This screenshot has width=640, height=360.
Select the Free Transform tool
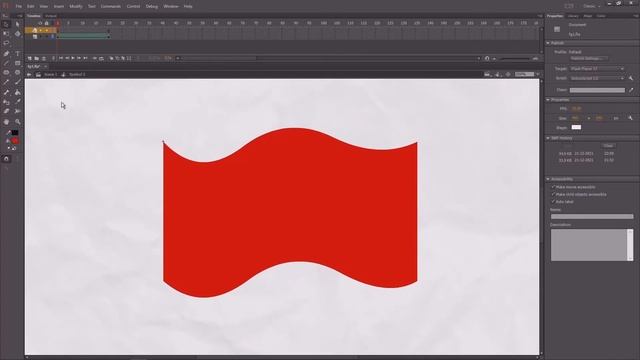click(6, 34)
